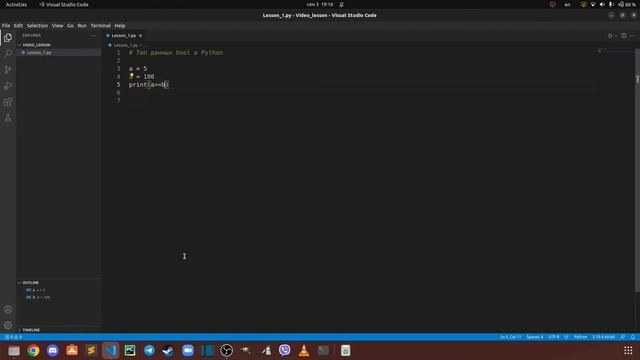The height and width of the screenshot is (360, 640).
Task: Open the Manage gear icon
Action: 8,325
